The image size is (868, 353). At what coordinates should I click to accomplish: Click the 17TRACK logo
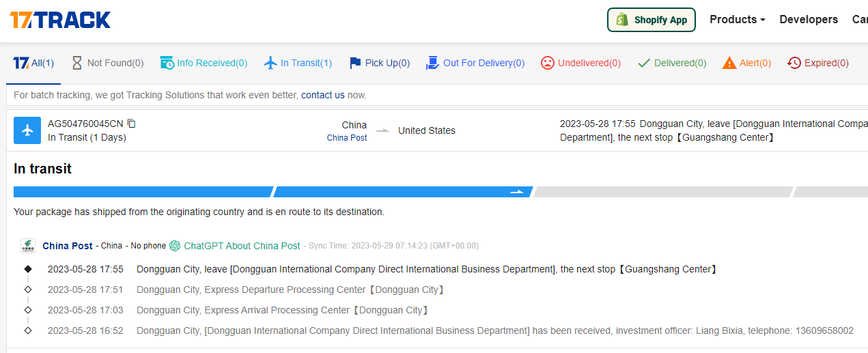coord(60,20)
